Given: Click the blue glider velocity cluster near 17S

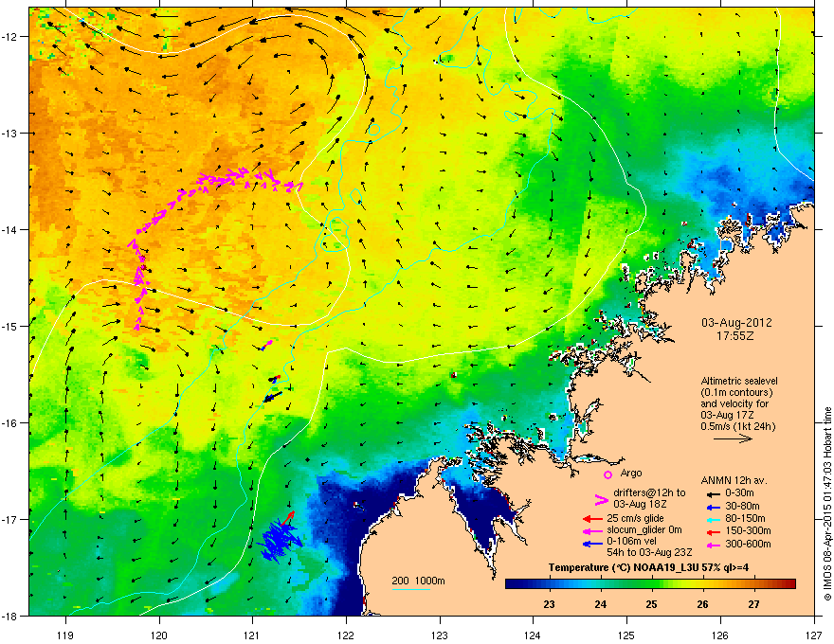Looking at the screenshot, I should tap(280, 539).
